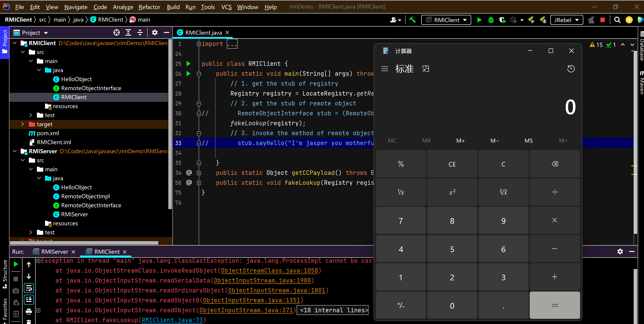Click the Debug bug icon

(491, 20)
